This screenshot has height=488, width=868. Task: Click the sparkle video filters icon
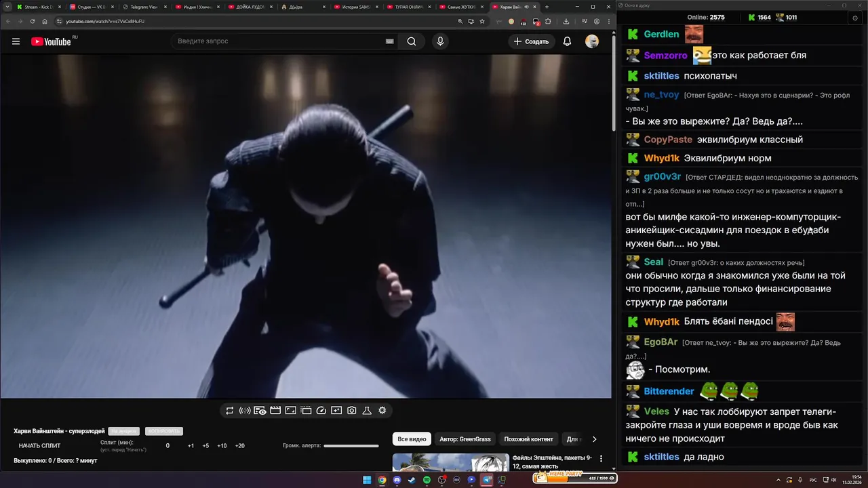(336, 411)
